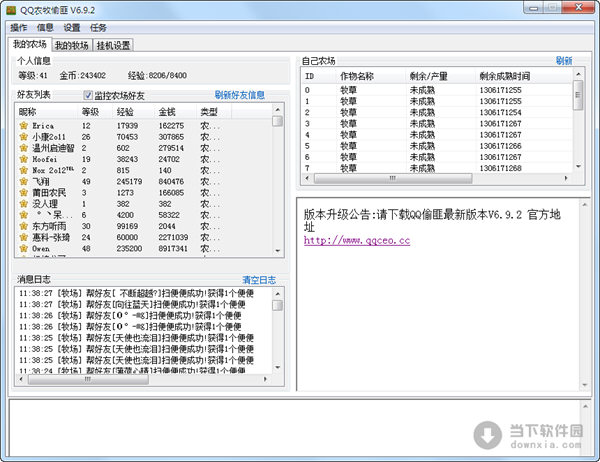Click announcement panel scrollbar down arrow
Viewport: 600px width, 462px height.
click(585, 385)
